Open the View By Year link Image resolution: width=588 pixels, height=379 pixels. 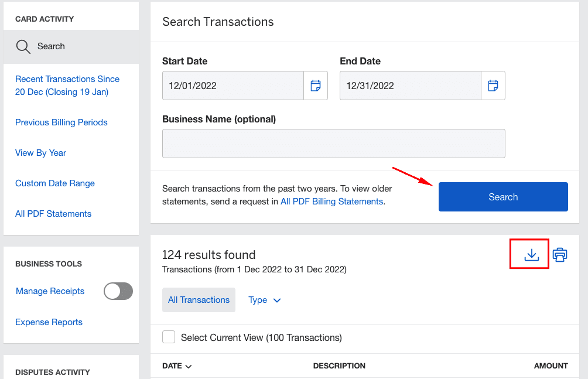pyautogui.click(x=40, y=153)
